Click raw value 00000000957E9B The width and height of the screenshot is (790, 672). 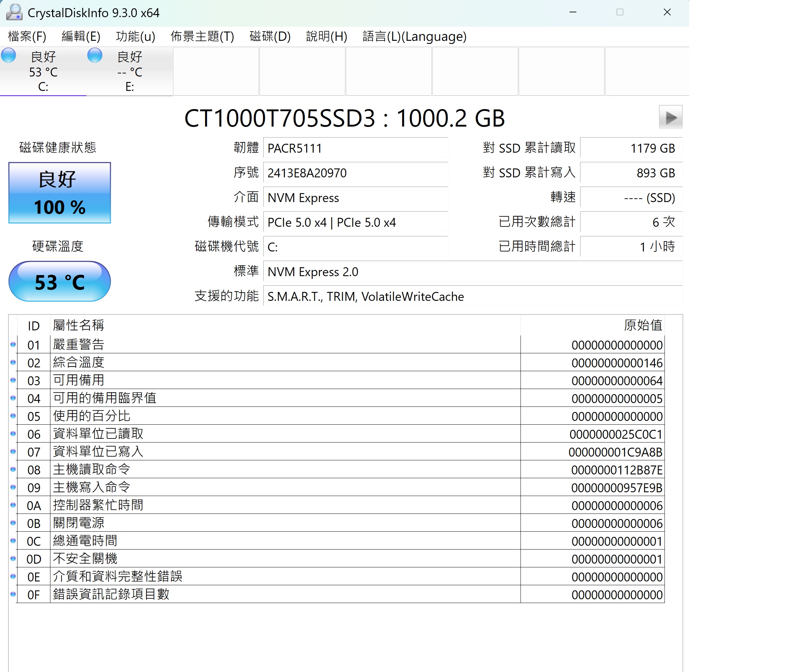pos(617,487)
